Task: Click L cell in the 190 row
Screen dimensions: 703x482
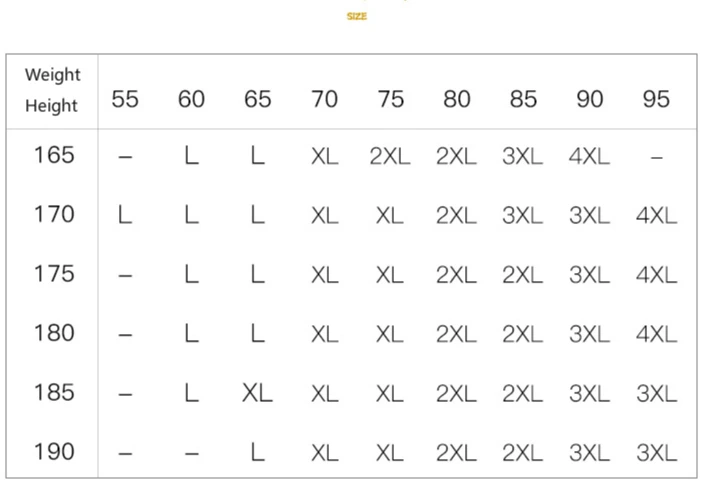Action: tap(258, 452)
